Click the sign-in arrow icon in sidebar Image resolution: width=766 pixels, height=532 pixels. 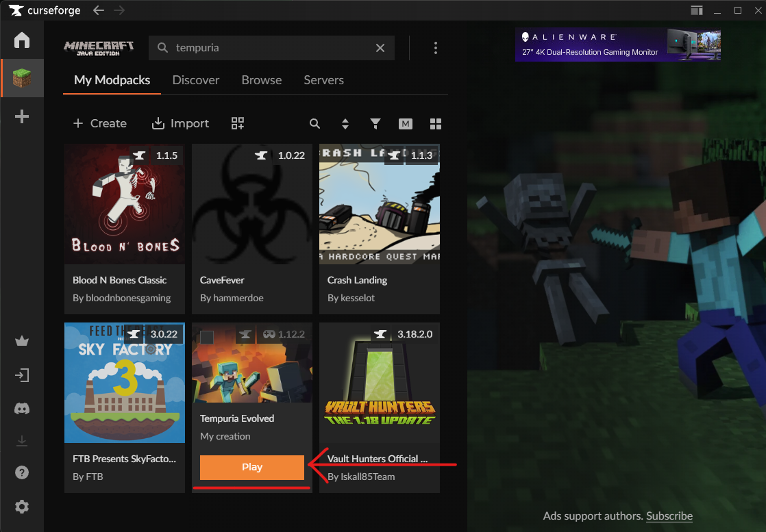point(21,375)
